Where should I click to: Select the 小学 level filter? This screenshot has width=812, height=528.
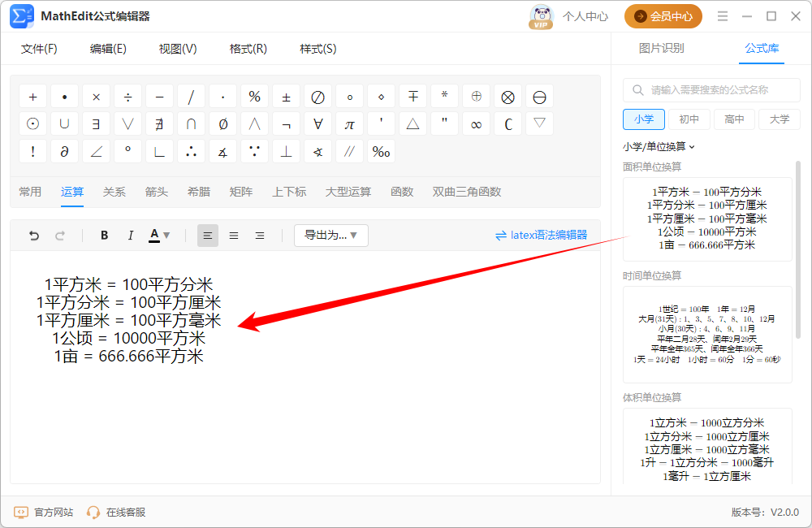point(644,119)
